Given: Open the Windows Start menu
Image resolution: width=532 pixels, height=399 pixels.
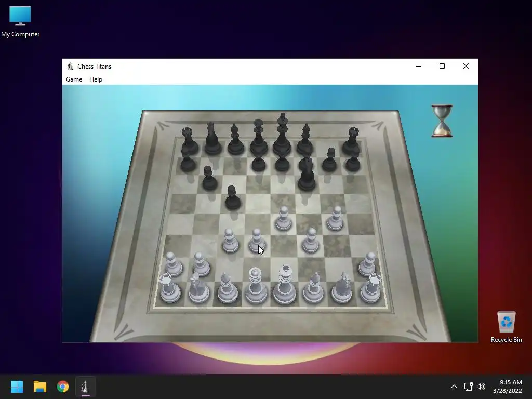Looking at the screenshot, I should click(x=17, y=387).
